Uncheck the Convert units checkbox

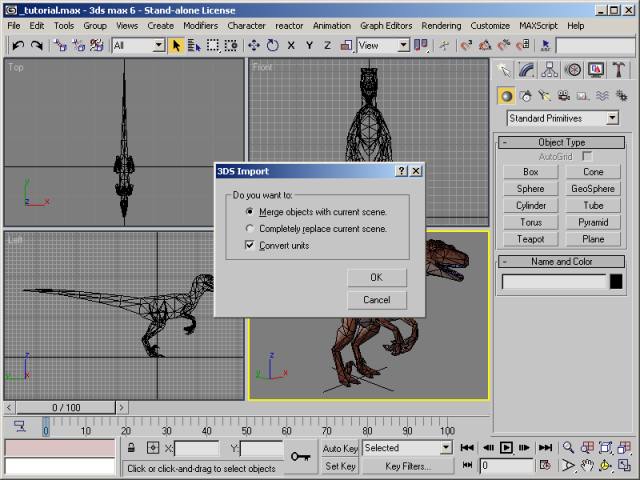point(249,246)
